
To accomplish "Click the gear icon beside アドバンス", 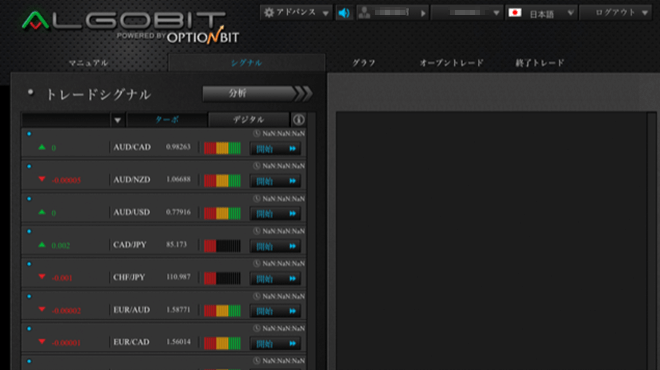I will point(269,12).
